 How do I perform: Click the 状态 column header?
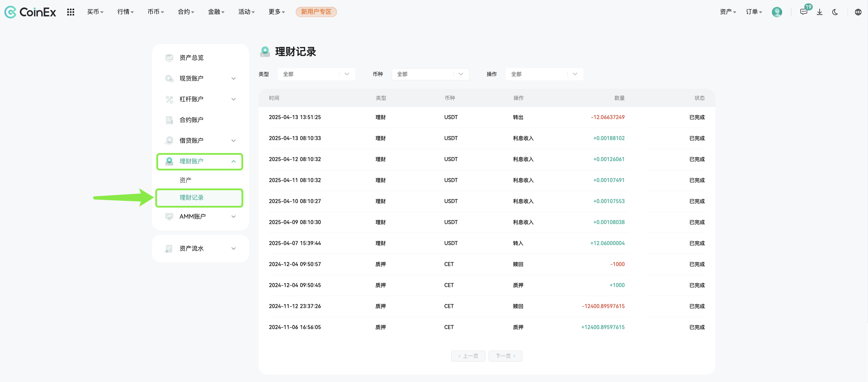click(x=700, y=98)
